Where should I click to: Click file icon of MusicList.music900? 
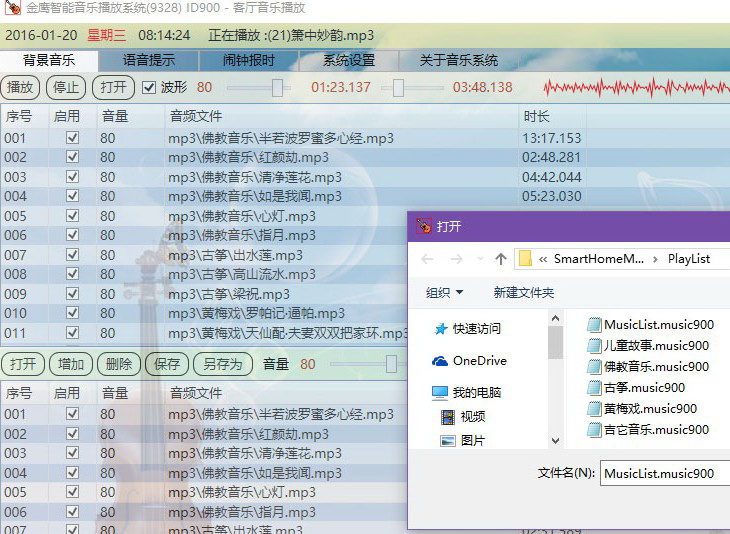[x=594, y=324]
